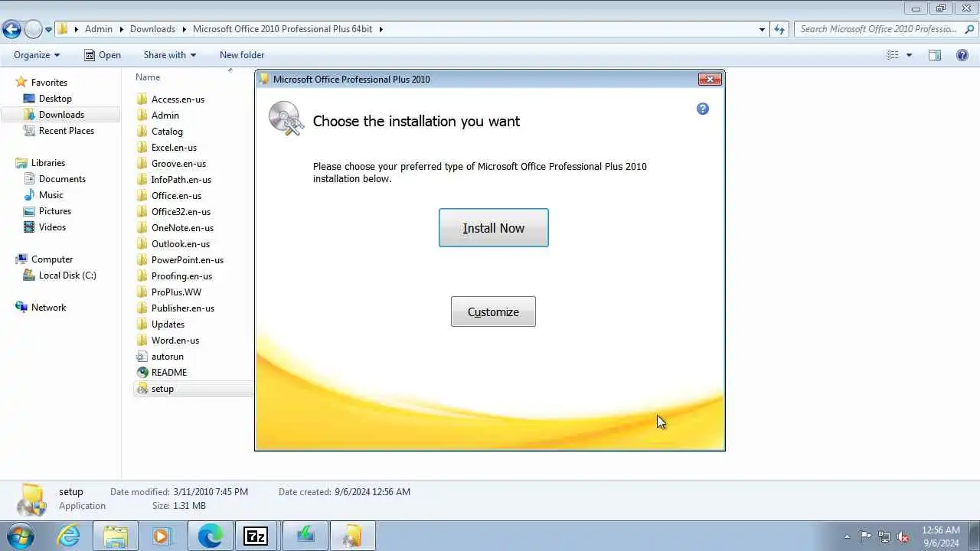Select the Catalog folder
The height and width of the screenshot is (551, 980).
click(x=167, y=132)
